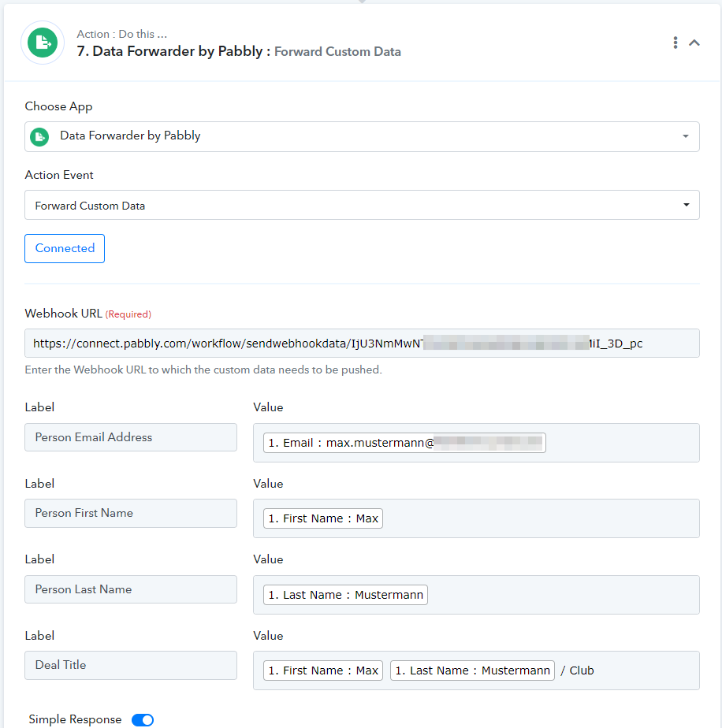Collapse step 7 with the chevron
Image resolution: width=722 pixels, height=728 pixels.
click(694, 43)
